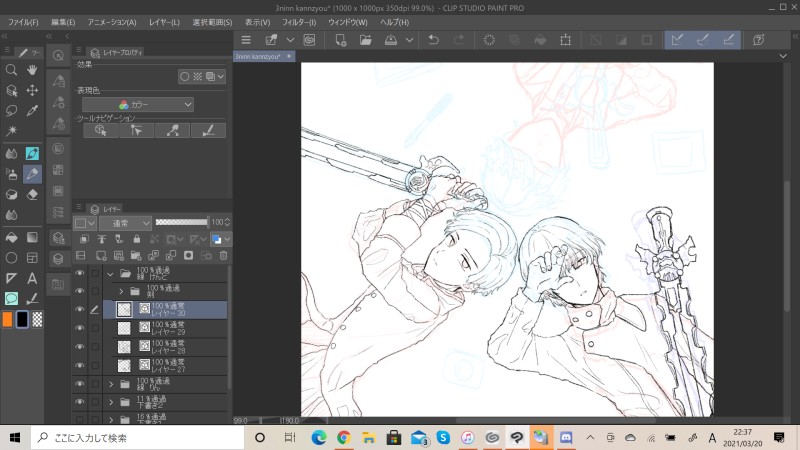The width and height of the screenshot is (800, 450).
Task: Select the black sub color swatch
Action: tap(22, 319)
